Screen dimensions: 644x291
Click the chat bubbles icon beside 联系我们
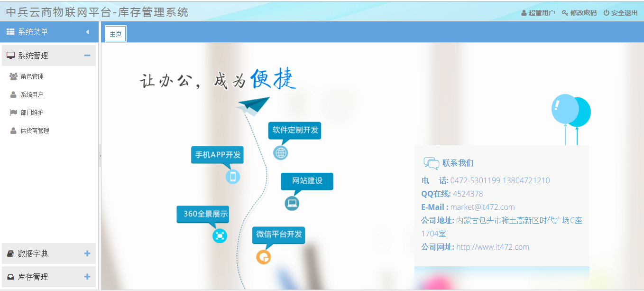[x=431, y=163]
